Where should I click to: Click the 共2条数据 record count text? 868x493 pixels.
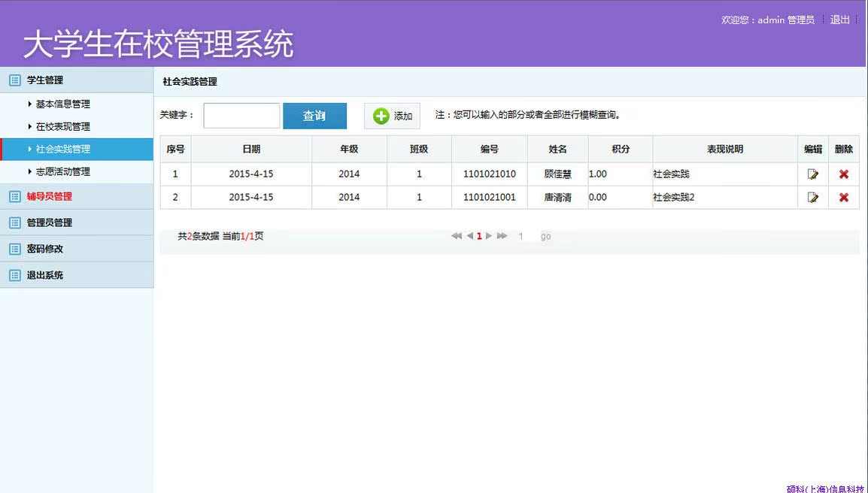point(198,236)
